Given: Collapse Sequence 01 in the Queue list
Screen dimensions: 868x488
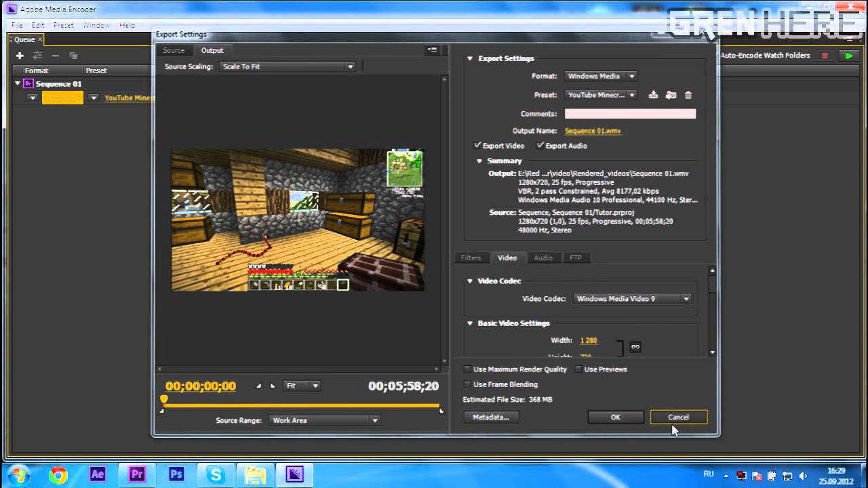Looking at the screenshot, I should pos(18,83).
